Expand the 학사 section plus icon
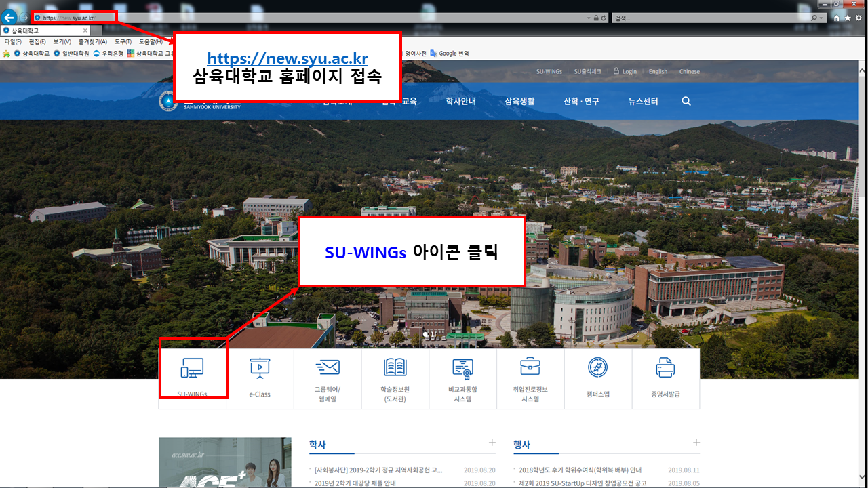 point(492,443)
